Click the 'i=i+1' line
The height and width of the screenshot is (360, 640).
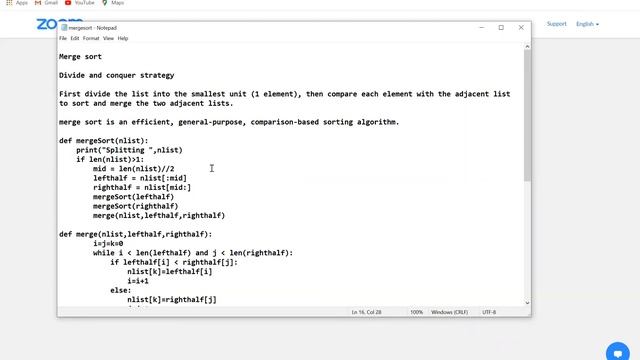tap(138, 281)
